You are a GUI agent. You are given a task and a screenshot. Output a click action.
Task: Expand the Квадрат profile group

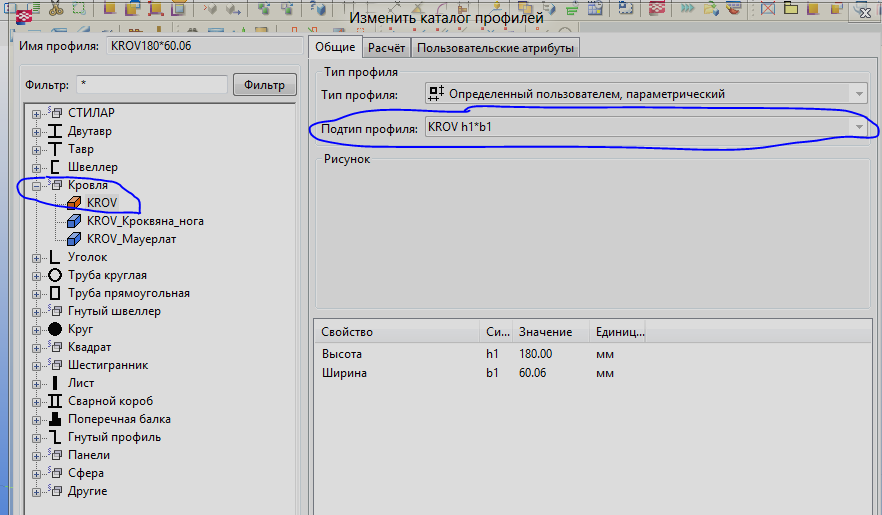point(37,348)
